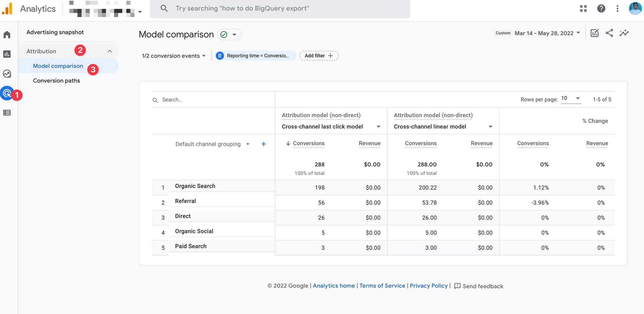Click the table search magnifier icon
The height and width of the screenshot is (314, 644).
coord(155,100)
